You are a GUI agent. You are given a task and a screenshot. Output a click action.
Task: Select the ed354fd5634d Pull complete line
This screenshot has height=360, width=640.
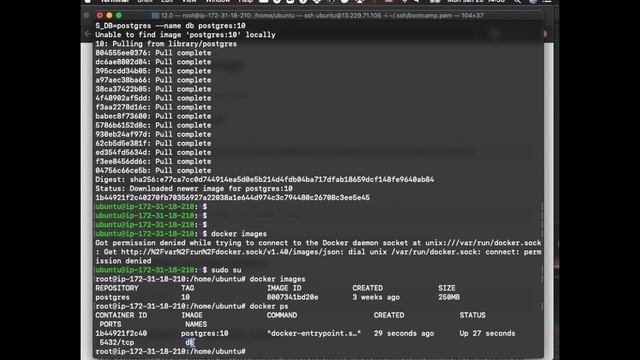click(x=153, y=152)
